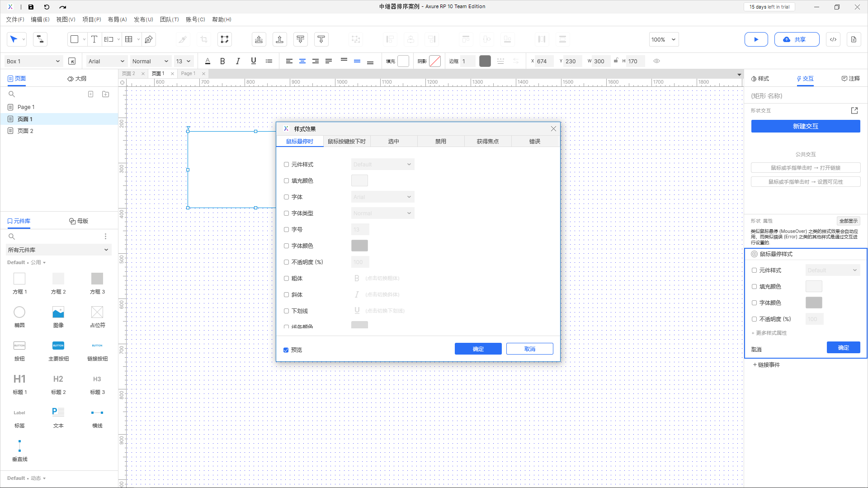The image size is (868, 488).
Task: Click bring to front icon
Action: pos(259,39)
